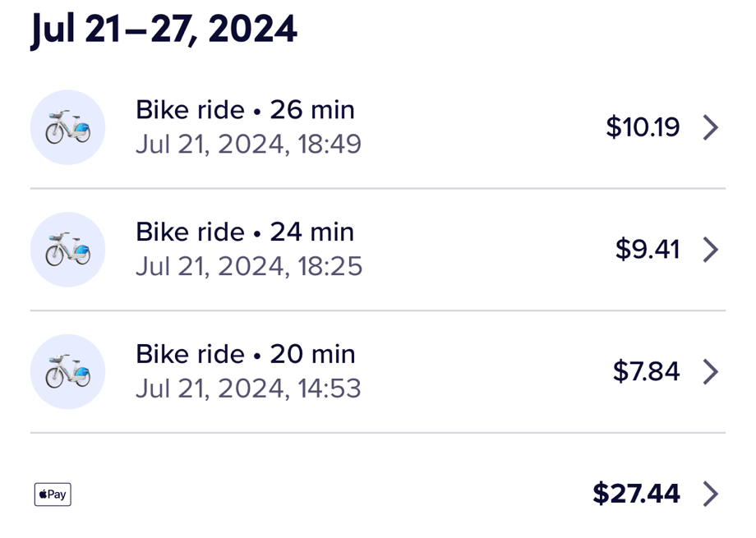The image size is (756, 538).
Task: Open the Bike ride • 24 min entry
Action: point(245,232)
